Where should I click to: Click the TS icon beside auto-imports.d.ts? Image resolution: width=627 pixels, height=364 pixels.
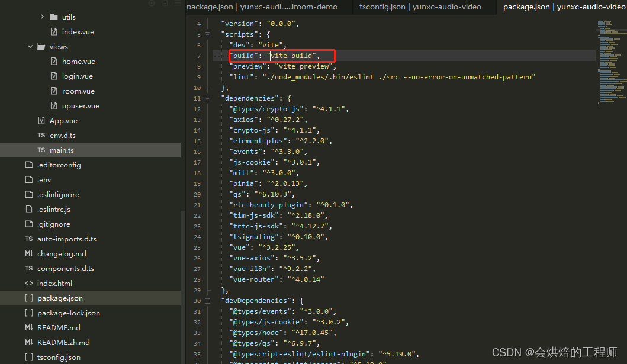[x=29, y=239]
